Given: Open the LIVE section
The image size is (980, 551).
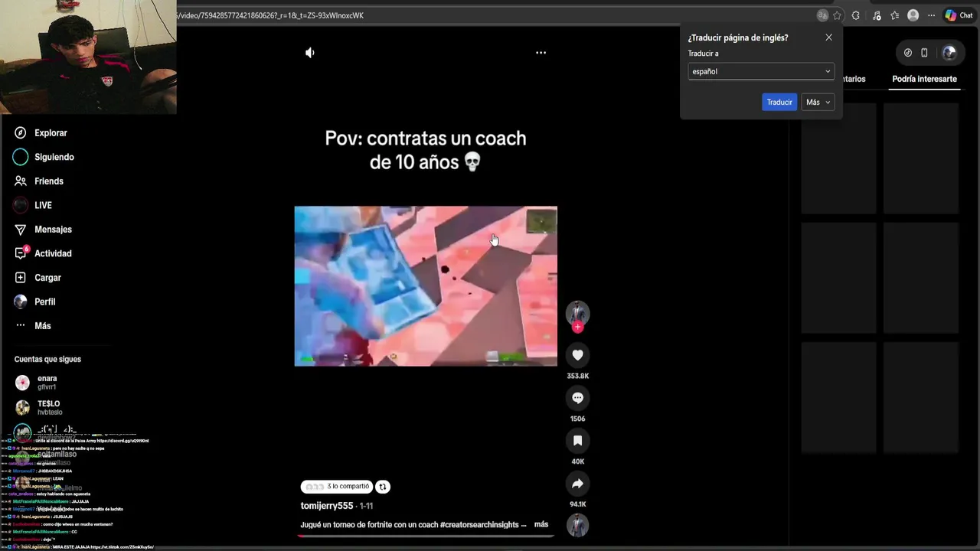Looking at the screenshot, I should click(43, 205).
